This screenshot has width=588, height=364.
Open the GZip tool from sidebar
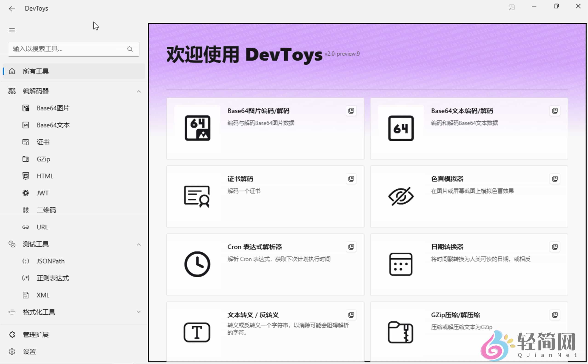[43, 159]
